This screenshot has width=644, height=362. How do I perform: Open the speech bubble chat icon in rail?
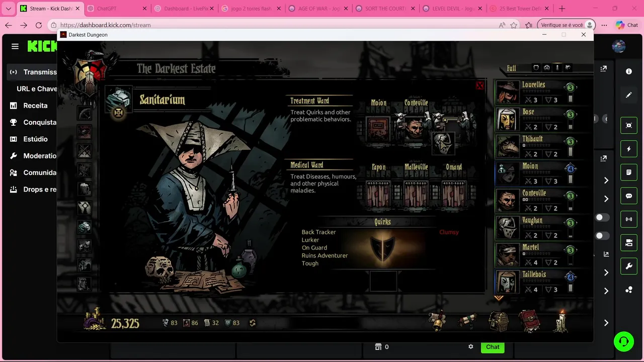pyautogui.click(x=629, y=196)
